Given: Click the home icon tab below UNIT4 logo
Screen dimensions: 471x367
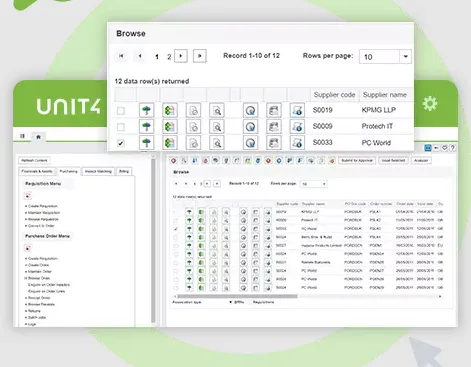Looking at the screenshot, I should pos(38,137).
